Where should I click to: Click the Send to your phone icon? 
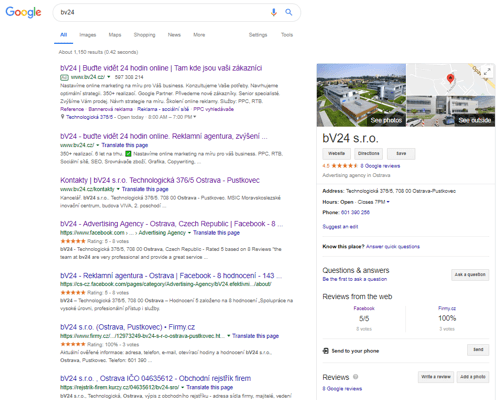pyautogui.click(x=326, y=351)
